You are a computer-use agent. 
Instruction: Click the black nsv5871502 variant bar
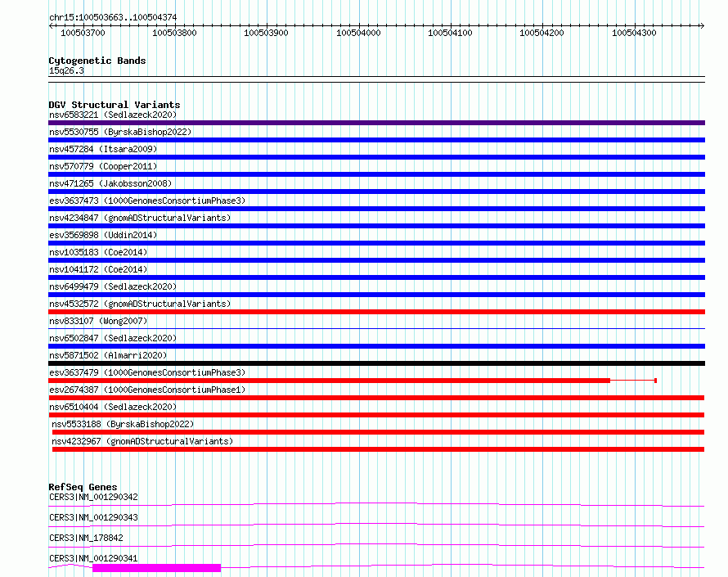pyautogui.click(x=376, y=363)
